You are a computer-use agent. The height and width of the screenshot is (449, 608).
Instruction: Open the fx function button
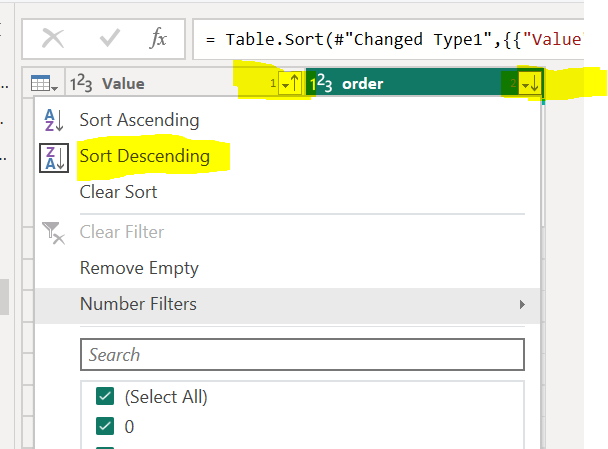coord(158,39)
